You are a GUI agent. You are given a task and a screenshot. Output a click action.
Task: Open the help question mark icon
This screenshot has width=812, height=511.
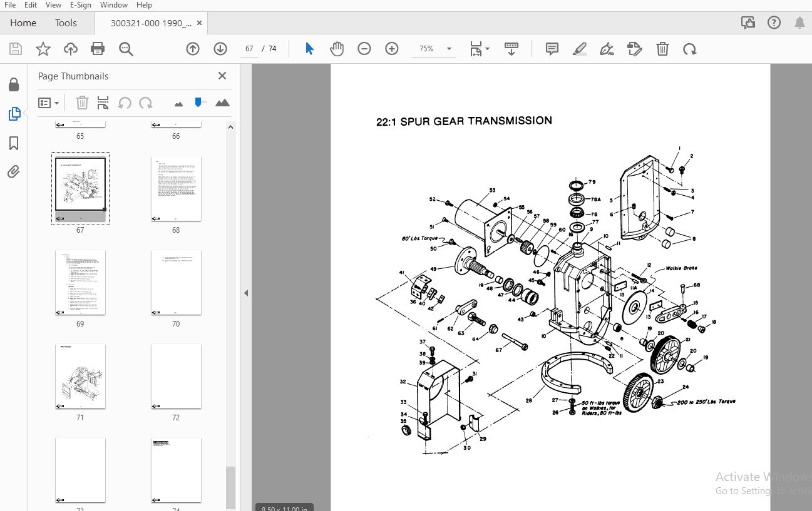point(774,23)
